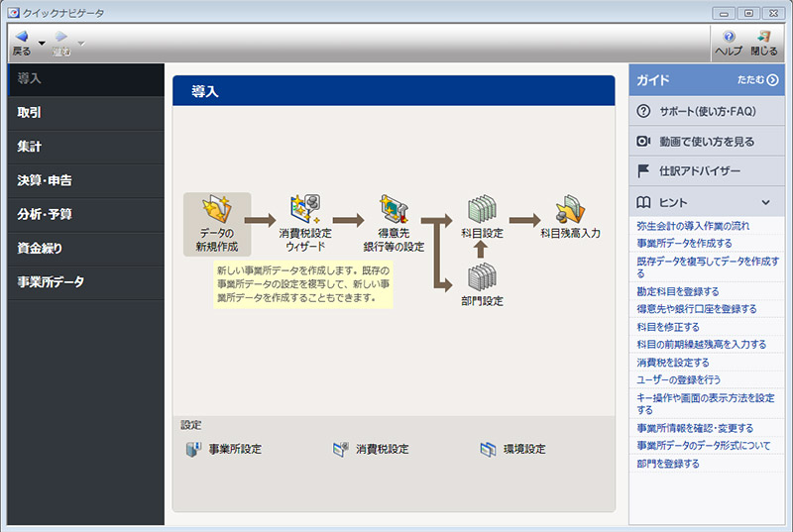This screenshot has width=793, height=532.
Task: Open hint link 事業所データを作成する
Action: 684,244
